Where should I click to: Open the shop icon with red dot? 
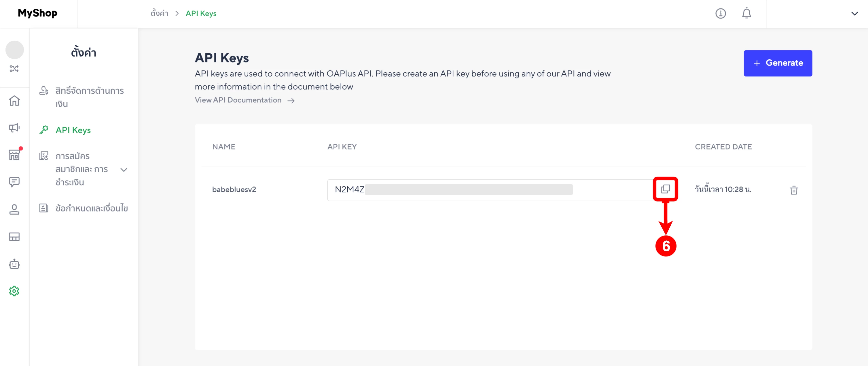14,155
